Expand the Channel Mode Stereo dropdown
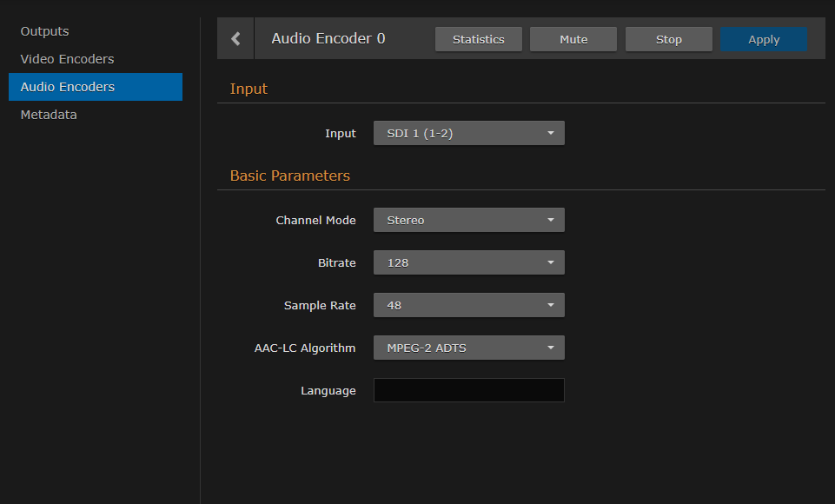Screen dimensions: 835x504 [x=468, y=220]
